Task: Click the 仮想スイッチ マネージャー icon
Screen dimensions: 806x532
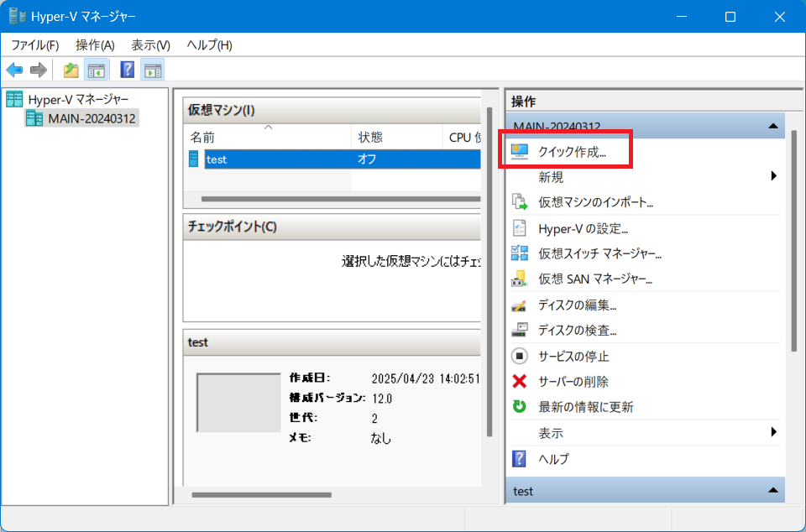Action: pyautogui.click(x=520, y=253)
